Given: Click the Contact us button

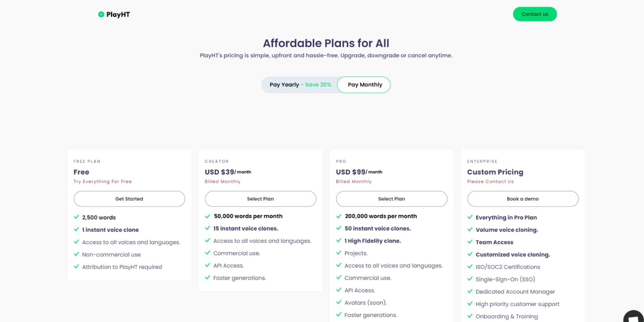Looking at the screenshot, I should pyautogui.click(x=535, y=14).
